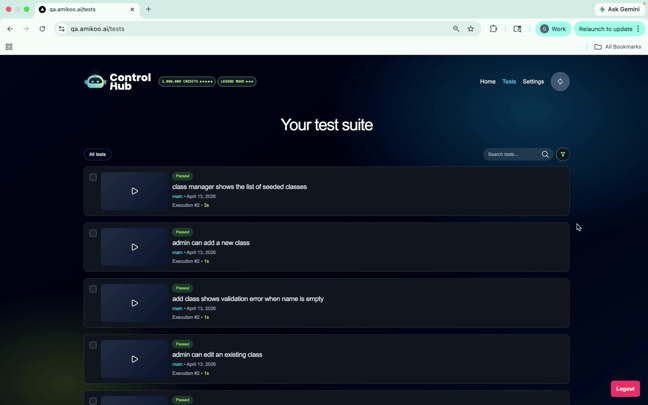Select the All tests filter pill

point(98,154)
